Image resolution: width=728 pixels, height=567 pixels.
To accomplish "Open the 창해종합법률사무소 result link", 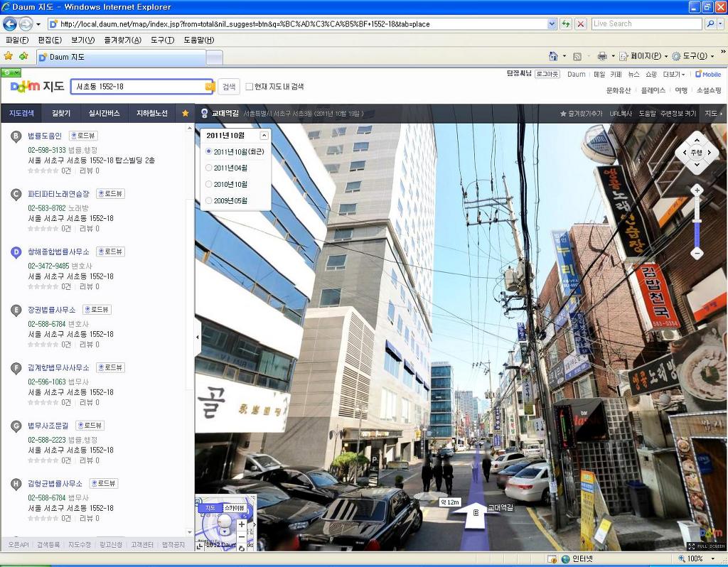I will (x=58, y=252).
